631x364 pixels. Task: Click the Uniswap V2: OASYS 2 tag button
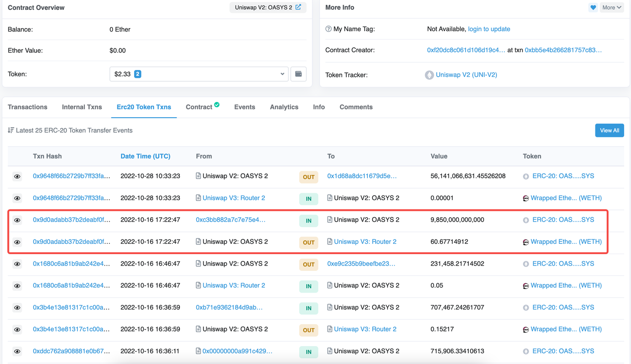[268, 7]
